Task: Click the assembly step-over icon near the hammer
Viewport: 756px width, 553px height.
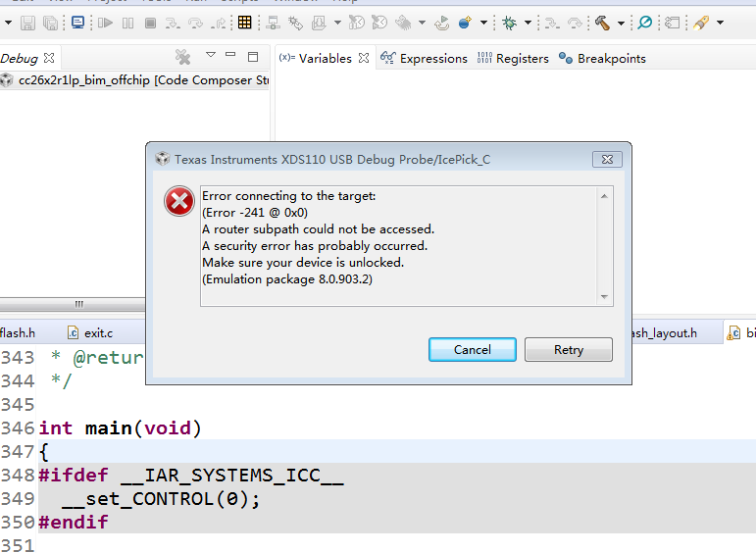Action: click(575, 23)
